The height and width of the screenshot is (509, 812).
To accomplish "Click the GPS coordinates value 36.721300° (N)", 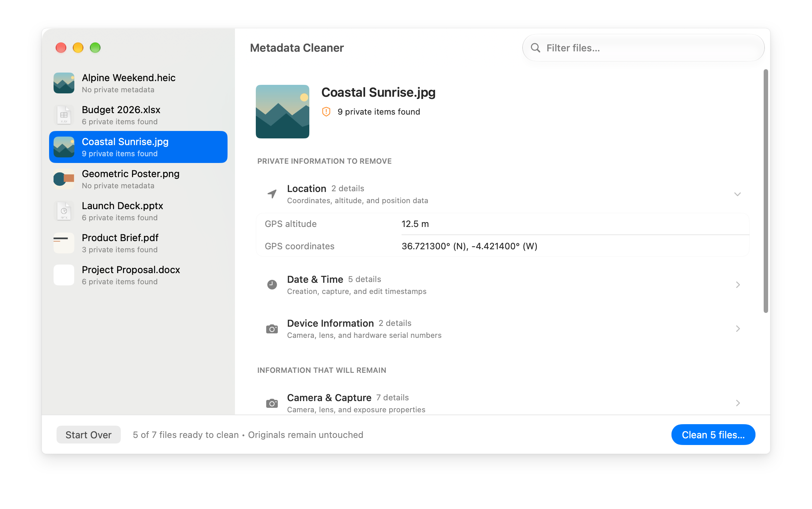I will click(x=470, y=246).
